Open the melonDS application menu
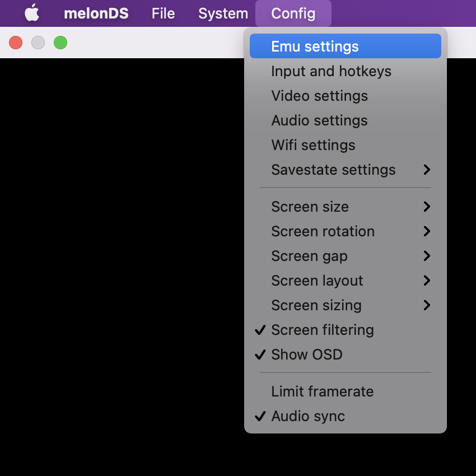The width and height of the screenshot is (476, 476). (96, 13)
